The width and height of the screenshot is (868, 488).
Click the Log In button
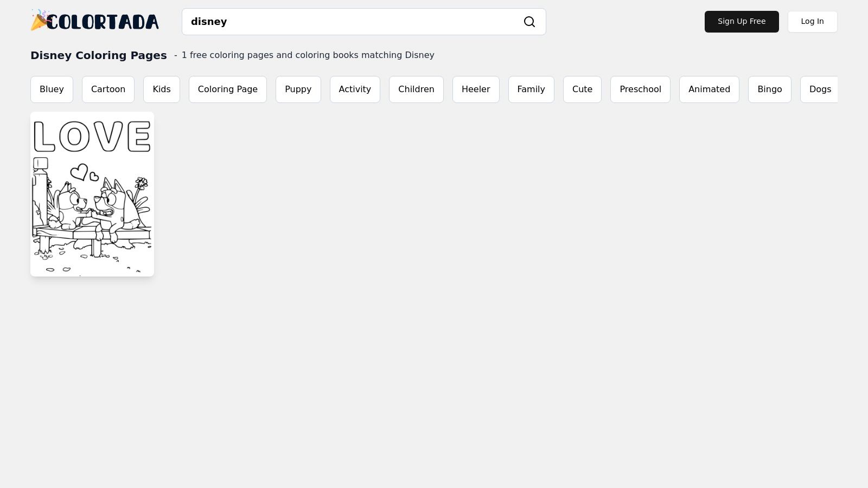[812, 22]
